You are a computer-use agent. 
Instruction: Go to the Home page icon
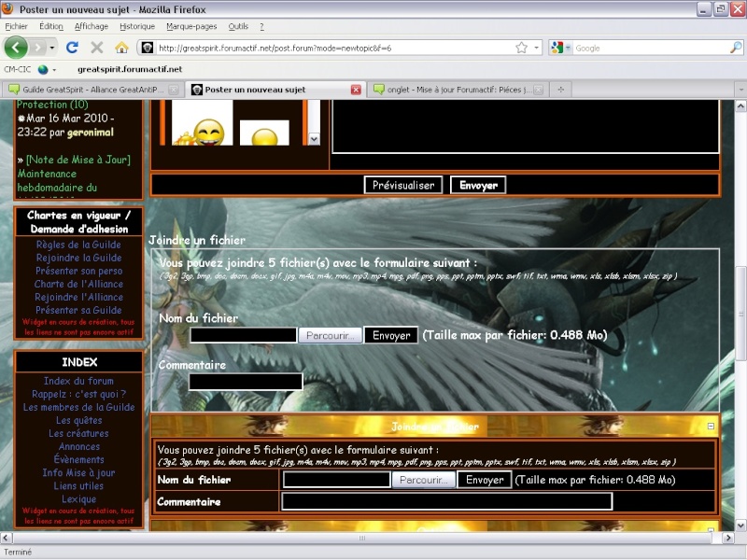tap(121, 48)
